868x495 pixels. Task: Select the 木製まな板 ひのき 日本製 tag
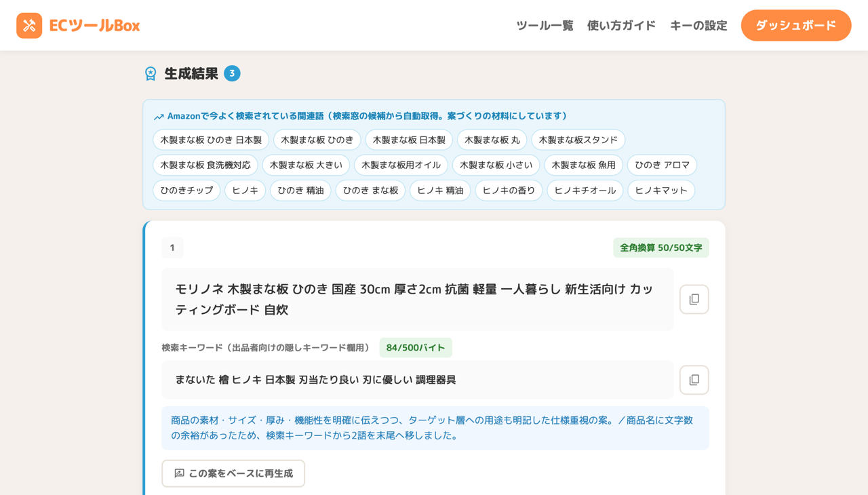[x=211, y=140]
